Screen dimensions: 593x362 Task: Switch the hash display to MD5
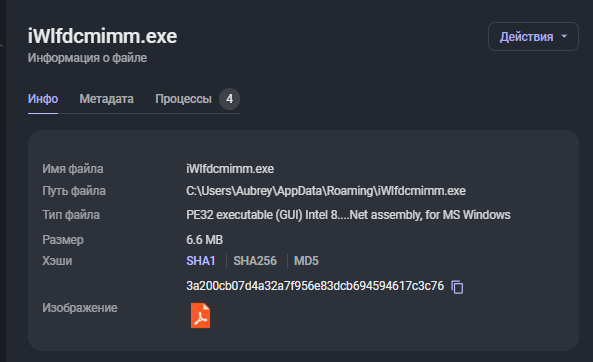pyautogui.click(x=306, y=261)
